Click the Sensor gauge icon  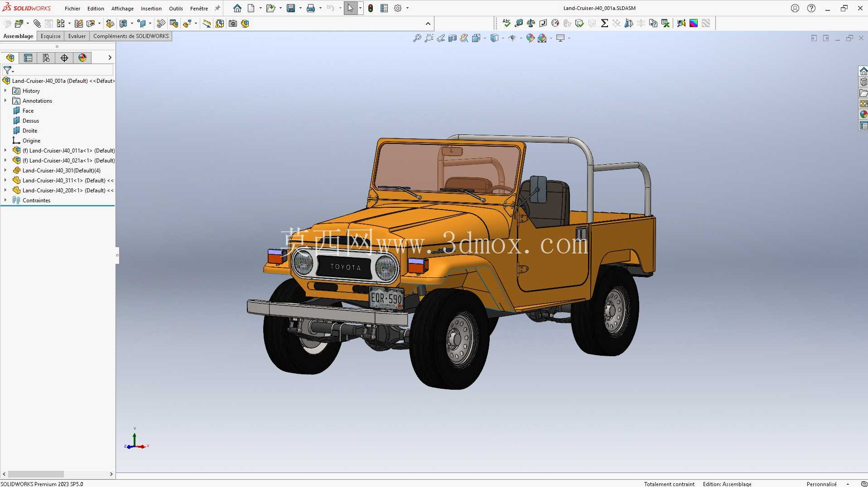pos(555,23)
